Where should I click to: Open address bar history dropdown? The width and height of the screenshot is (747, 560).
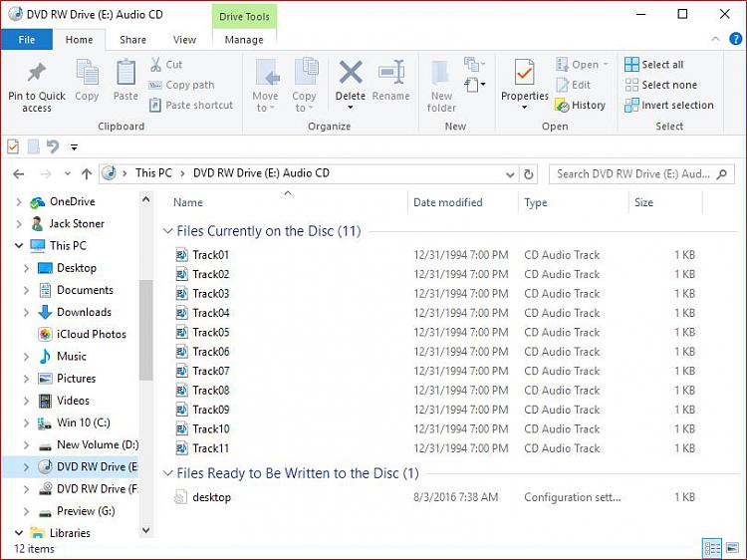tap(510, 174)
